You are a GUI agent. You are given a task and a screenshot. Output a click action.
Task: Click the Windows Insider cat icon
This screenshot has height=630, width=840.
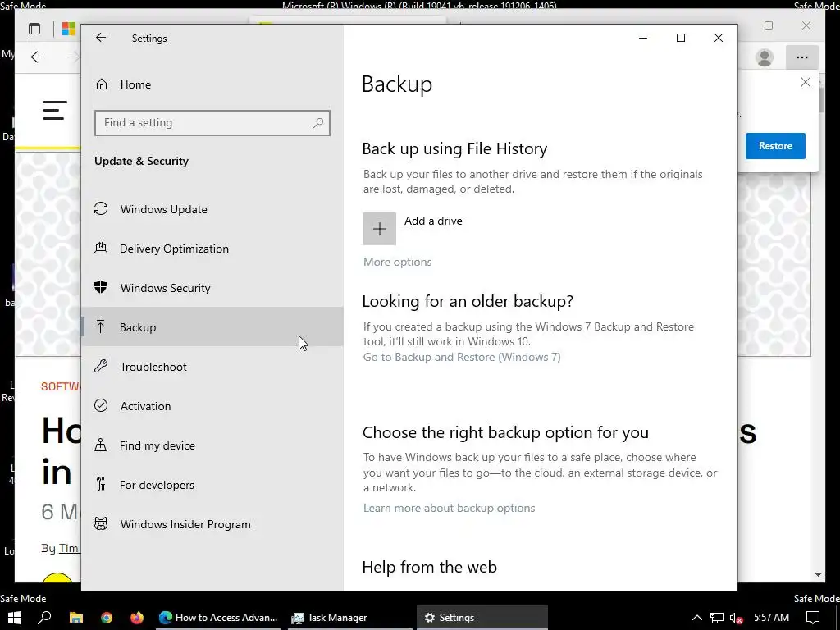point(101,523)
